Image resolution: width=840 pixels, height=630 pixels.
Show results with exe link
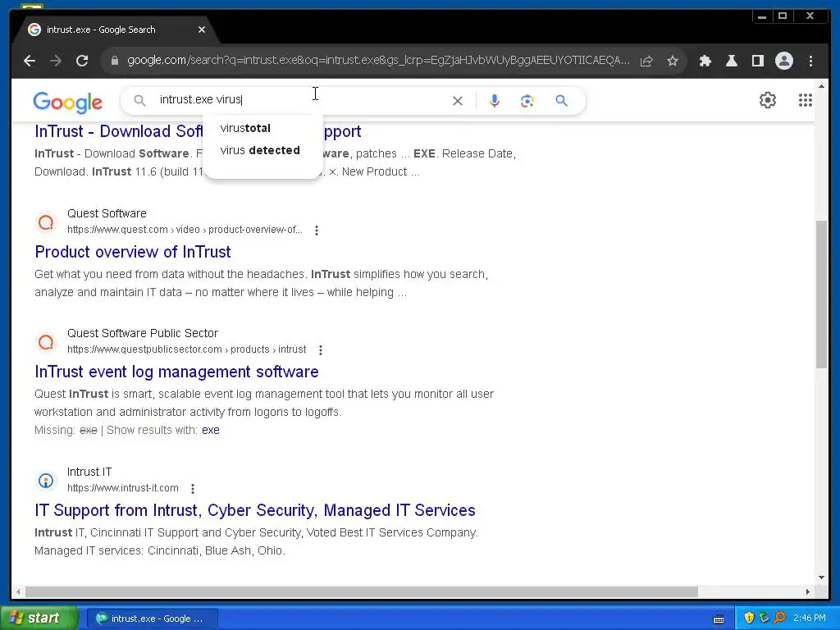click(211, 430)
